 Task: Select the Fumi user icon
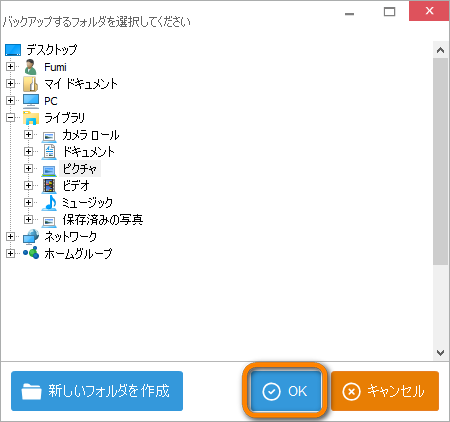[x=31, y=67]
